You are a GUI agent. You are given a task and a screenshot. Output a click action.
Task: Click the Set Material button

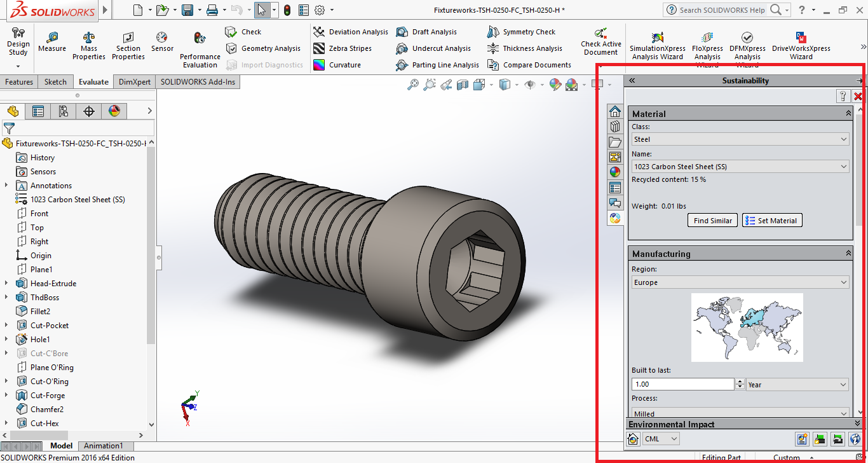pyautogui.click(x=772, y=221)
